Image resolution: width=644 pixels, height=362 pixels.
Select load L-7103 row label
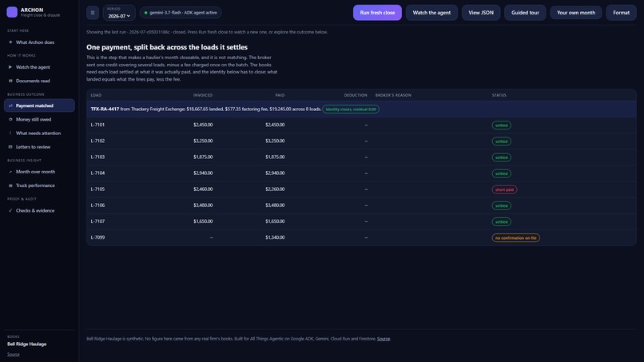[97, 157]
